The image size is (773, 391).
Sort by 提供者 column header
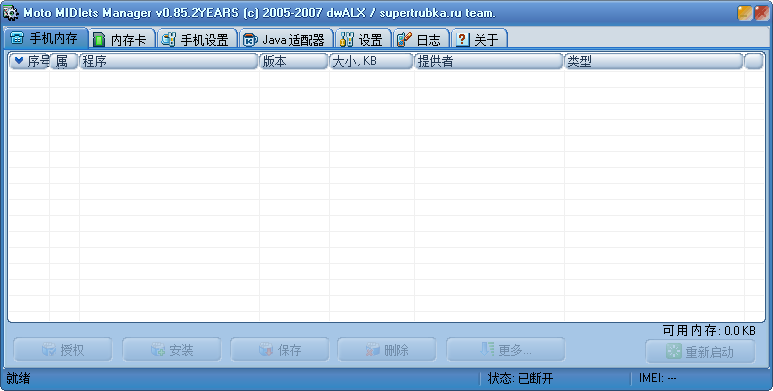489,61
